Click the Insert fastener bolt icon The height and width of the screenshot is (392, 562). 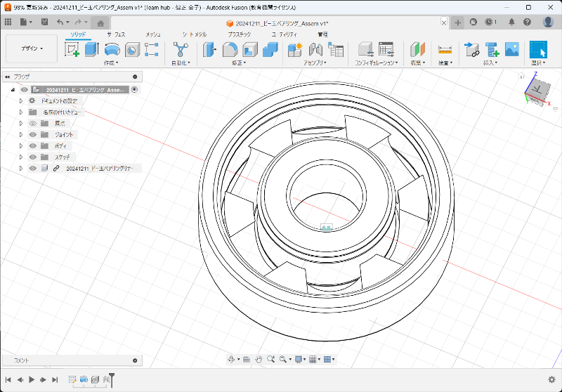pyautogui.click(x=492, y=49)
